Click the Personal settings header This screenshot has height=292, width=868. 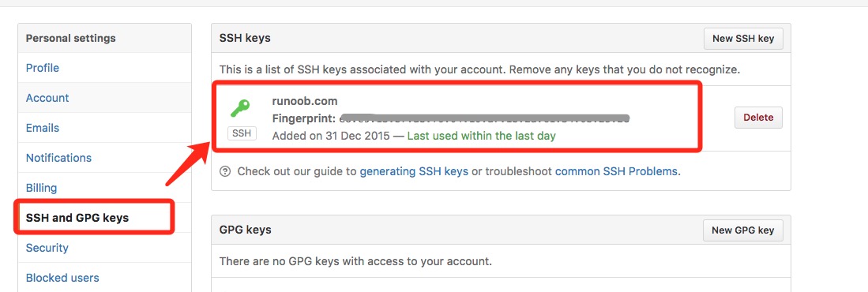(x=71, y=38)
